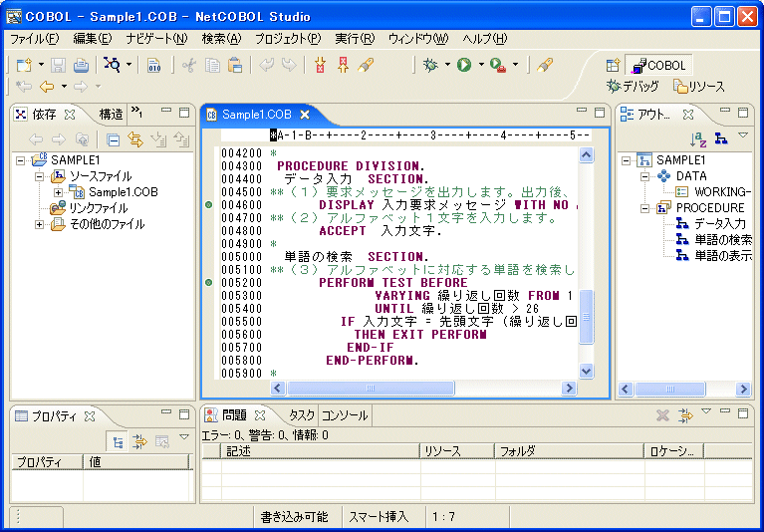The image size is (764, 532).
Task: Toggle alphabetical sort in outline view
Action: coord(698,139)
